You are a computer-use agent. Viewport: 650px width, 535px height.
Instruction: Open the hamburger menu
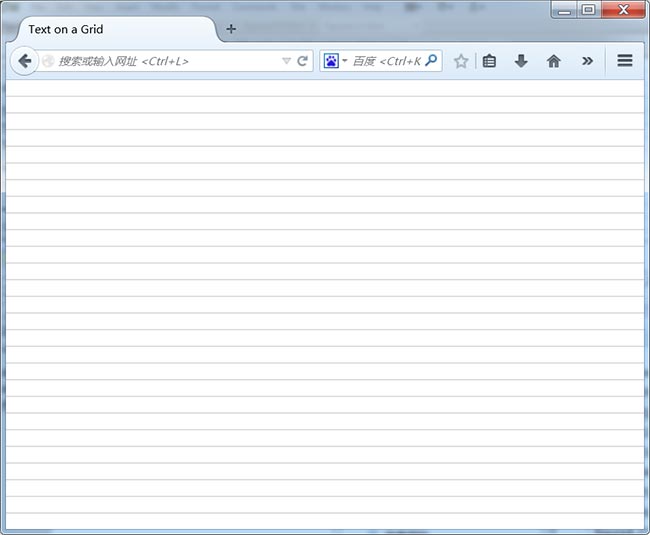[x=625, y=61]
